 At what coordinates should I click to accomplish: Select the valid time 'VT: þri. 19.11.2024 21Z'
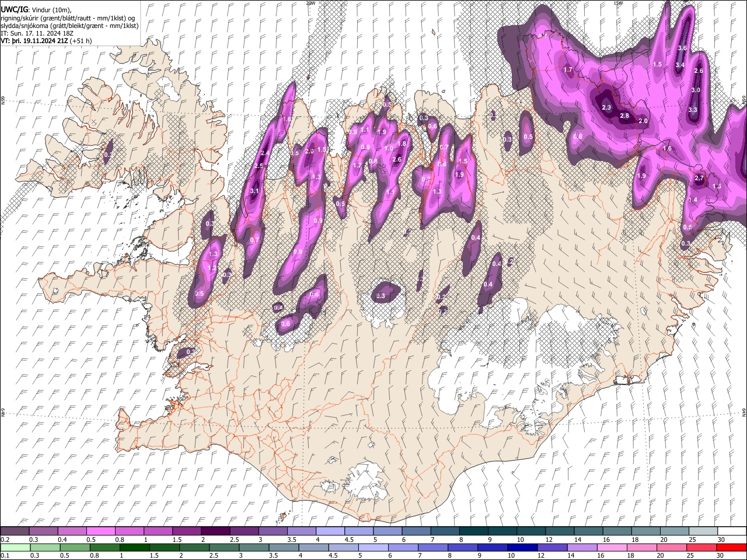34,41
